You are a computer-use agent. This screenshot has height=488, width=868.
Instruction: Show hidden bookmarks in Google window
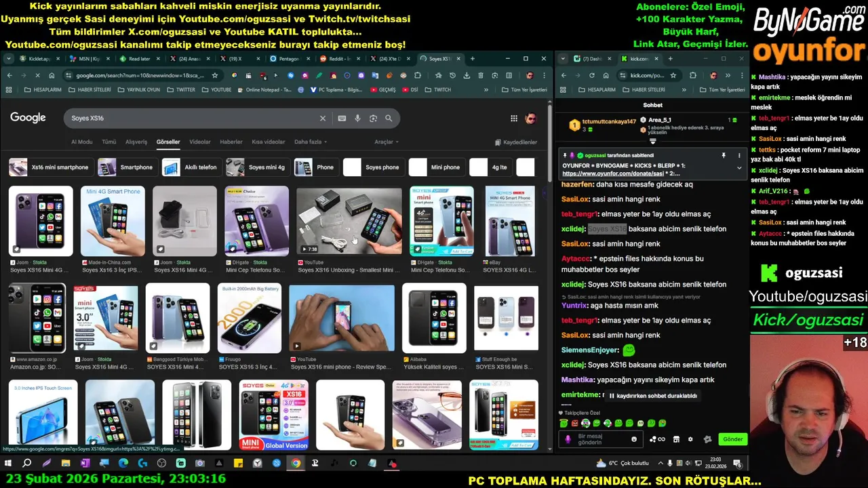point(486,89)
